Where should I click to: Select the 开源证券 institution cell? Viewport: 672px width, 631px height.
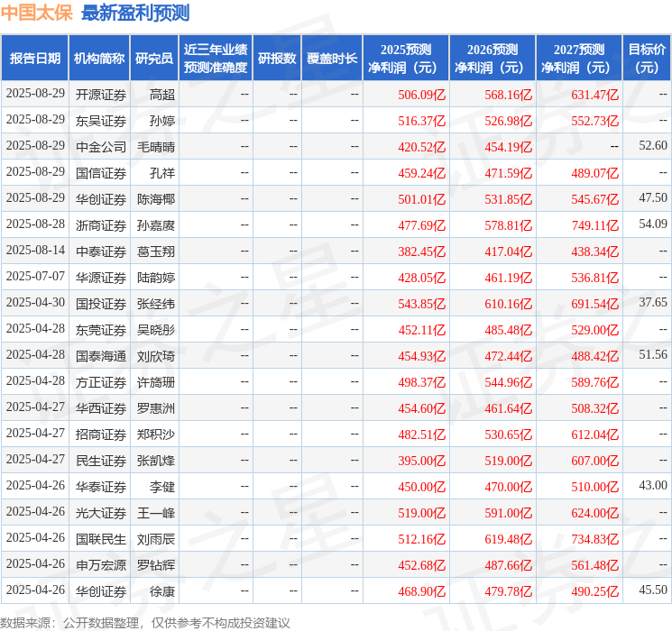(x=101, y=95)
